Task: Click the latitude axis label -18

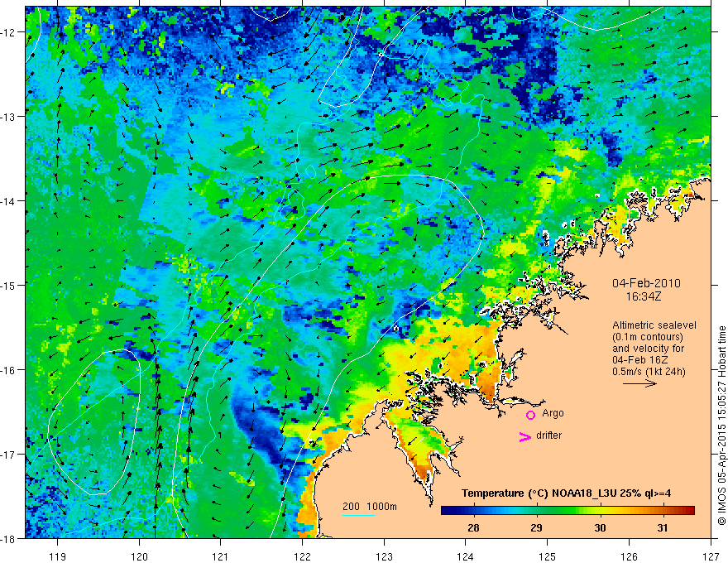Action: pyautogui.click(x=8, y=538)
